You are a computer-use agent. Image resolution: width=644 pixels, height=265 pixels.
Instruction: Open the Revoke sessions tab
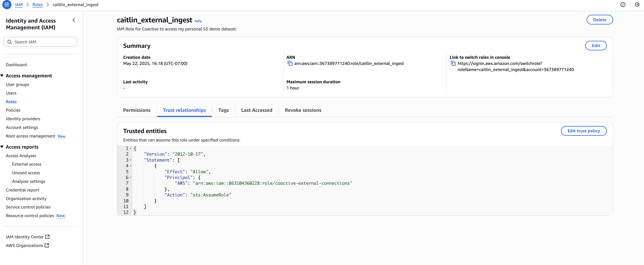[303, 110]
